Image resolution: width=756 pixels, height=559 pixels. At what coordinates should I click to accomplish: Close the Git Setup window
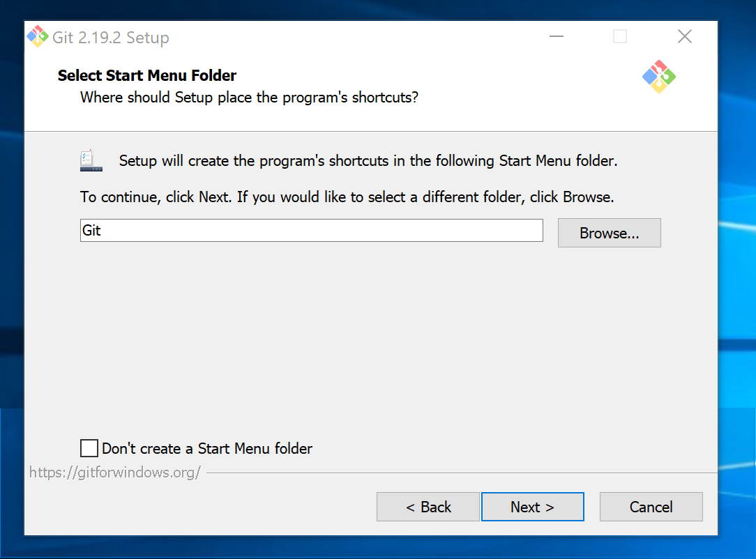[685, 37]
